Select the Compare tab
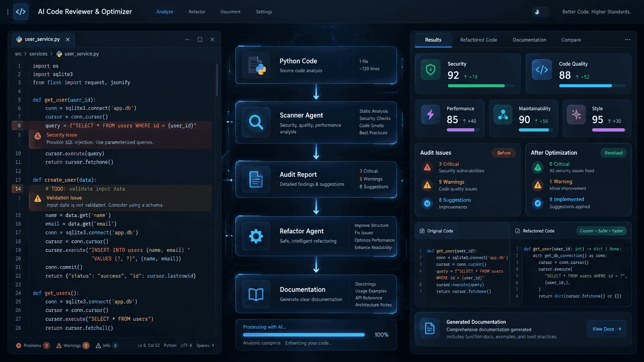Image resolution: width=644 pixels, height=362 pixels. [x=571, y=40]
